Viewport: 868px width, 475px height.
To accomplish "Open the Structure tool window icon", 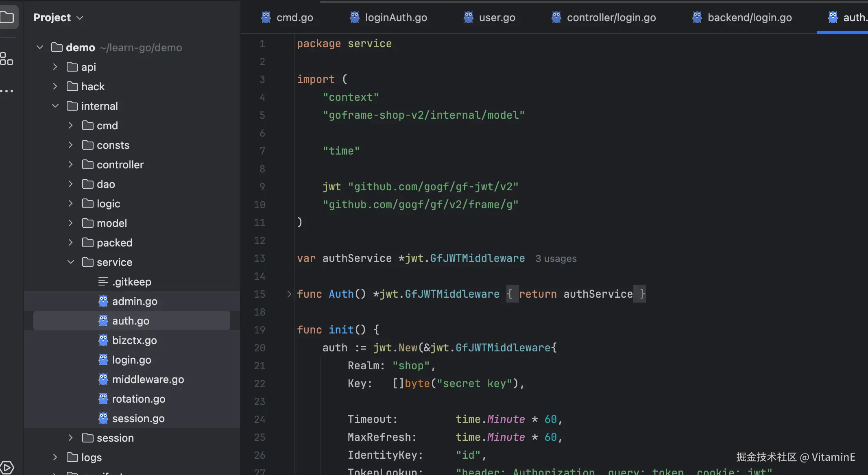I will point(7,59).
